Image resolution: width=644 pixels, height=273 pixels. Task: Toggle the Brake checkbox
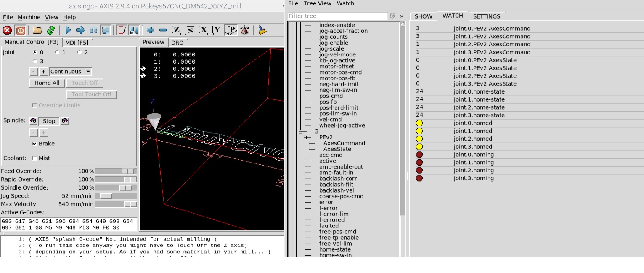pyautogui.click(x=34, y=144)
